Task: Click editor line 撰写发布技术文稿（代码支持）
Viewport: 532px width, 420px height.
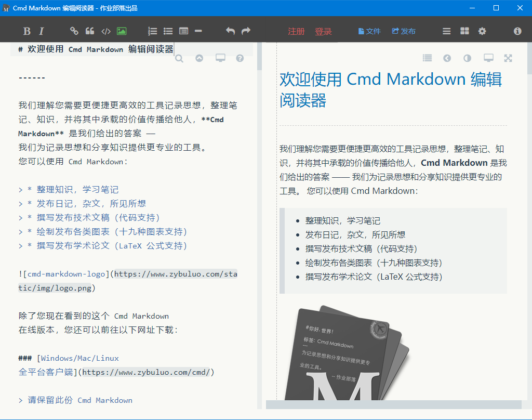Action: coord(89,218)
